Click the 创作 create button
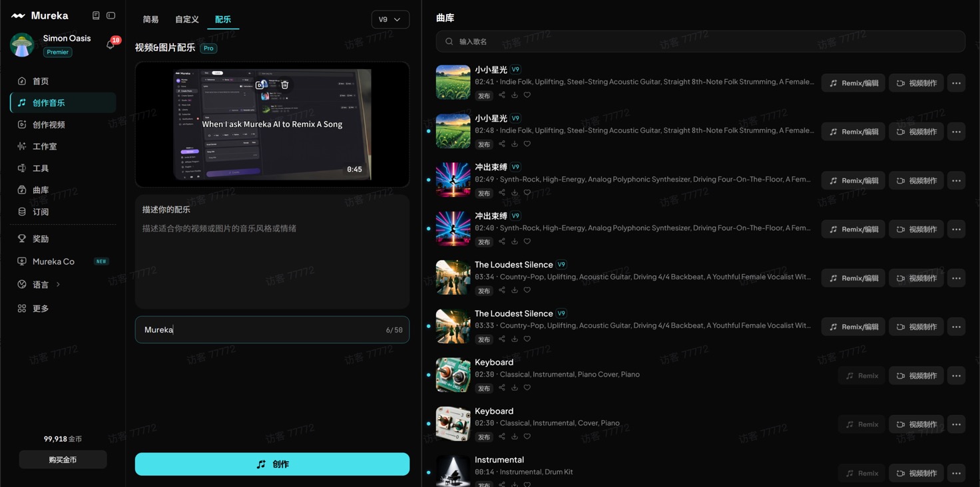Viewport: 980px width, 487px height. [x=272, y=464]
